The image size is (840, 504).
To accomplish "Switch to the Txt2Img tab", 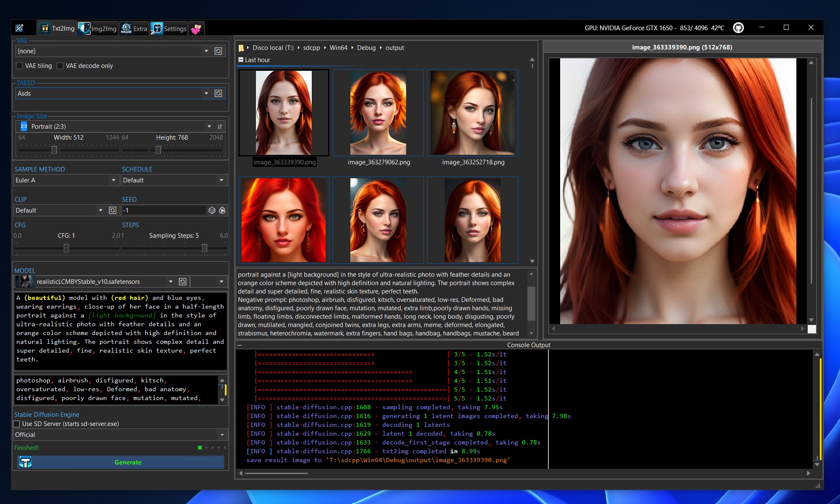I will (58, 29).
